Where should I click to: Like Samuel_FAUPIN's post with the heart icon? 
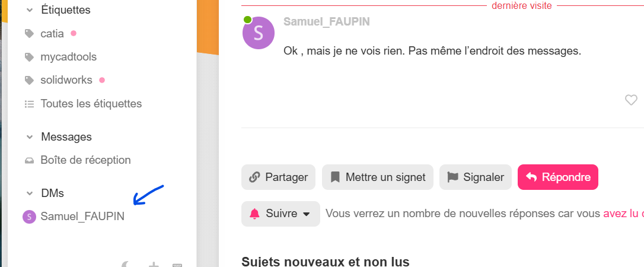pos(631,100)
